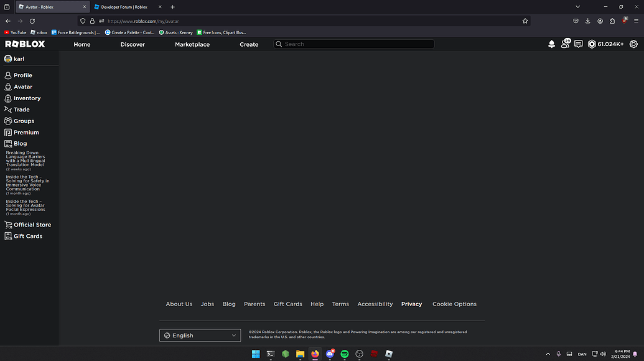This screenshot has height=361, width=644.
Task: Open the Roblox notifications bell
Action: [551, 44]
